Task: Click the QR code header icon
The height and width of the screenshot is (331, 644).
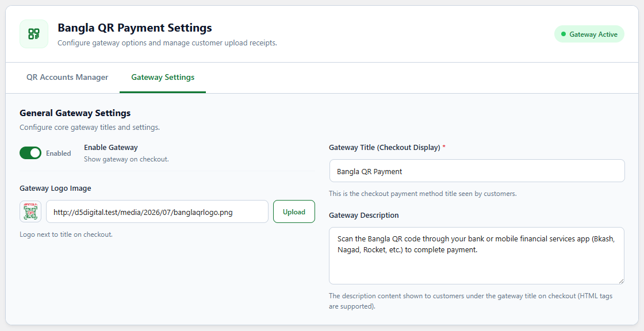Action: coord(34,34)
